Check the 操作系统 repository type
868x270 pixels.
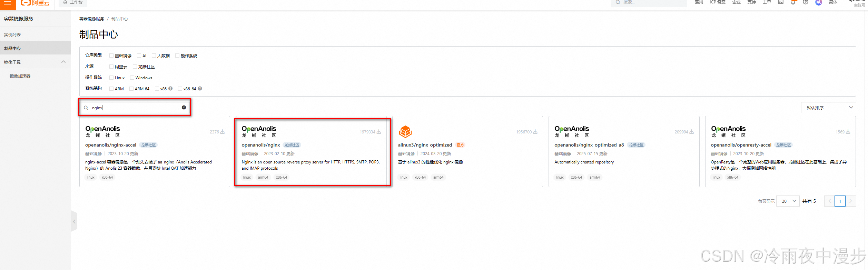click(x=177, y=56)
